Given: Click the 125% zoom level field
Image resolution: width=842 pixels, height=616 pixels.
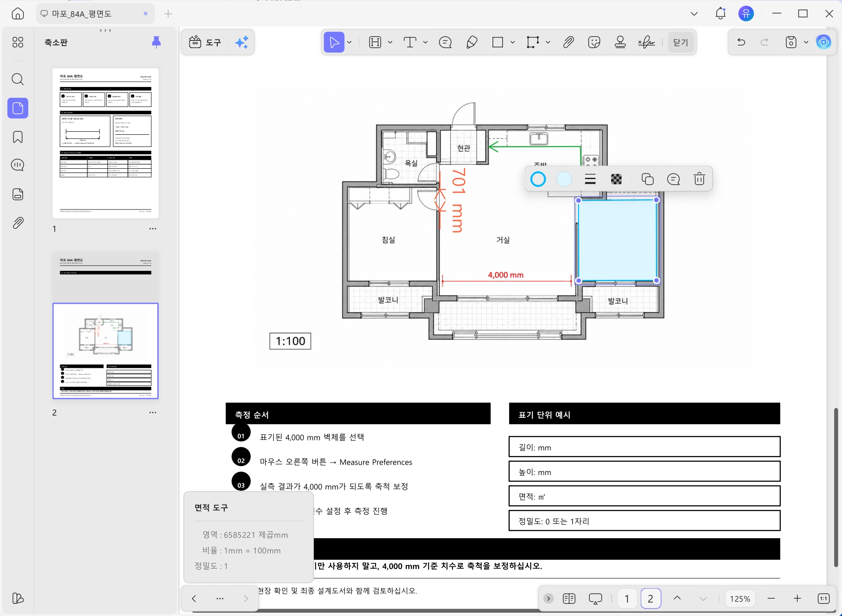Looking at the screenshot, I should click(x=740, y=599).
